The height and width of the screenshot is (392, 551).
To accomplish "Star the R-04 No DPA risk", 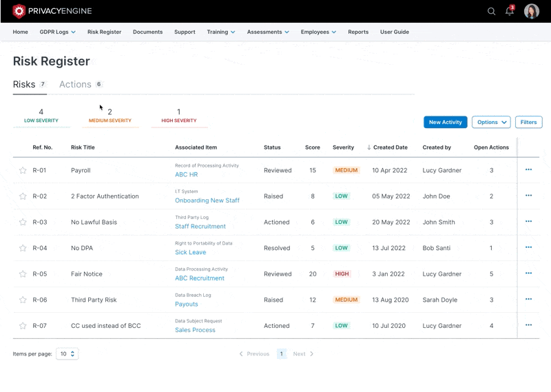I will (23, 248).
